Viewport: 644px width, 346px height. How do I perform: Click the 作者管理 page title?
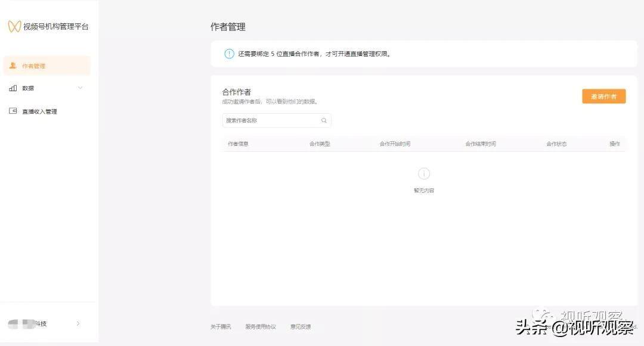(228, 27)
